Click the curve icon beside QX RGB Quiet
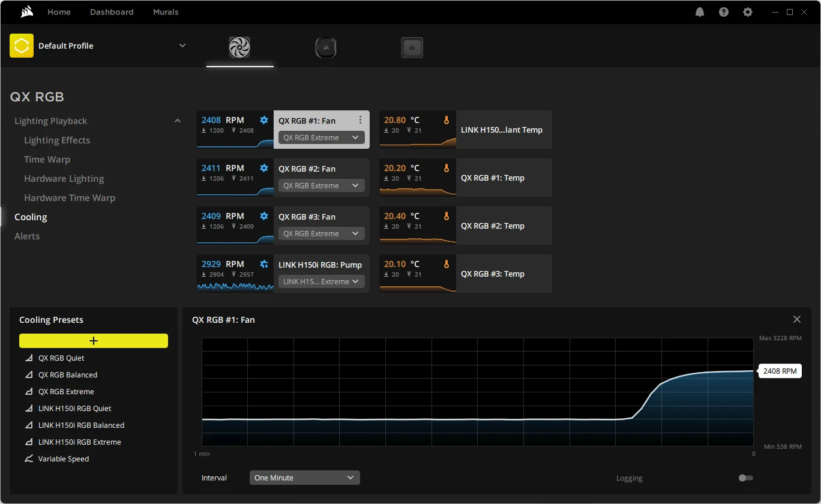Viewport: 821px width, 504px height. click(29, 358)
